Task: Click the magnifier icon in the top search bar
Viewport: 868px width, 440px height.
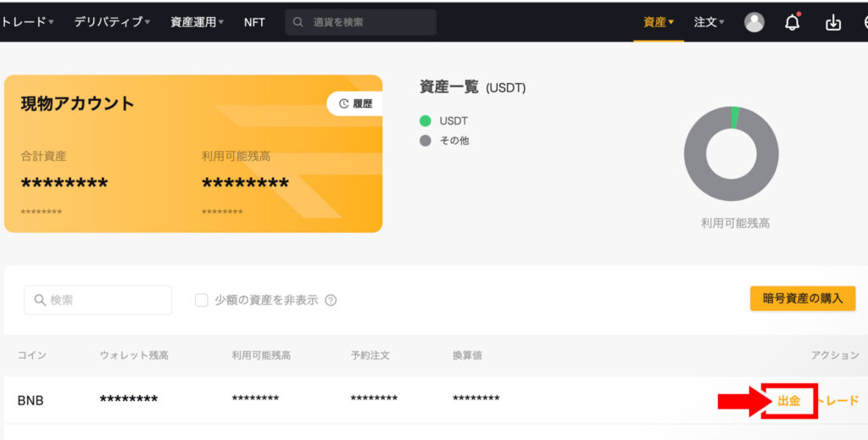Action: 298,22
